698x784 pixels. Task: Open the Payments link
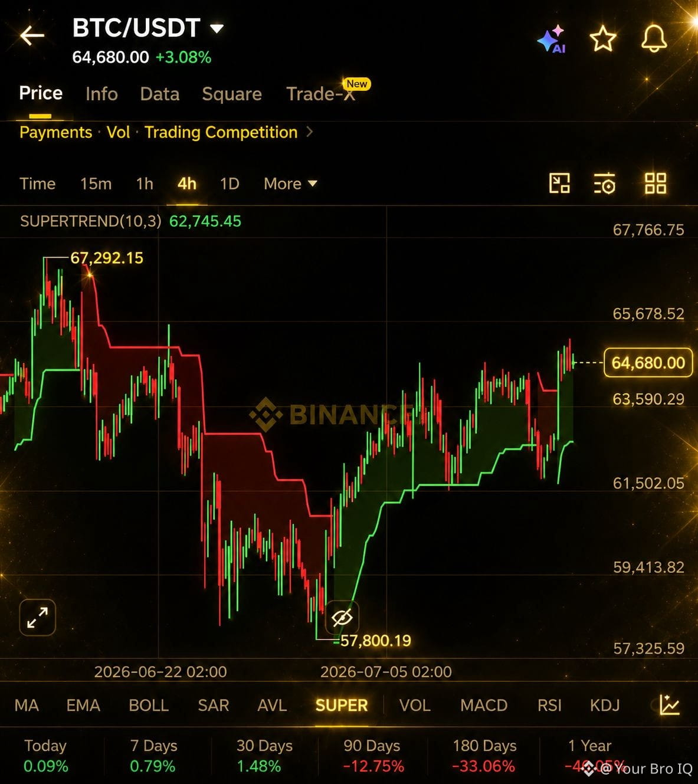pyautogui.click(x=56, y=132)
